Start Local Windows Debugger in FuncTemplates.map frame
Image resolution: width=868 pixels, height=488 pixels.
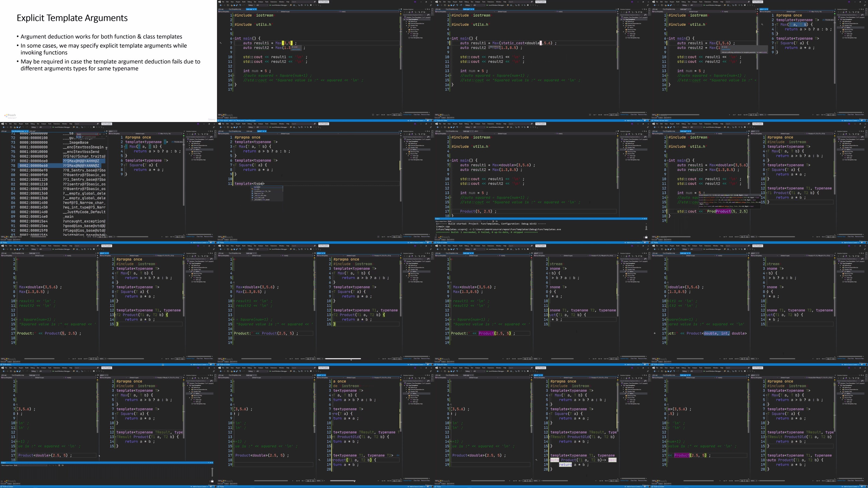[61, 127]
